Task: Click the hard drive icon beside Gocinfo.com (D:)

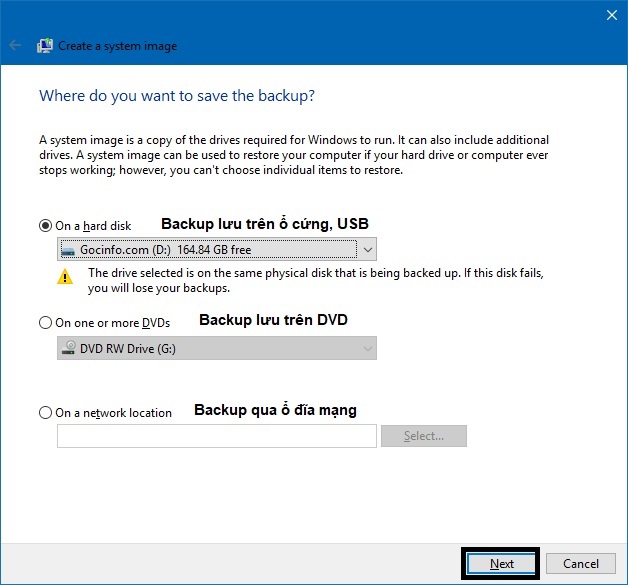Action: 69,250
